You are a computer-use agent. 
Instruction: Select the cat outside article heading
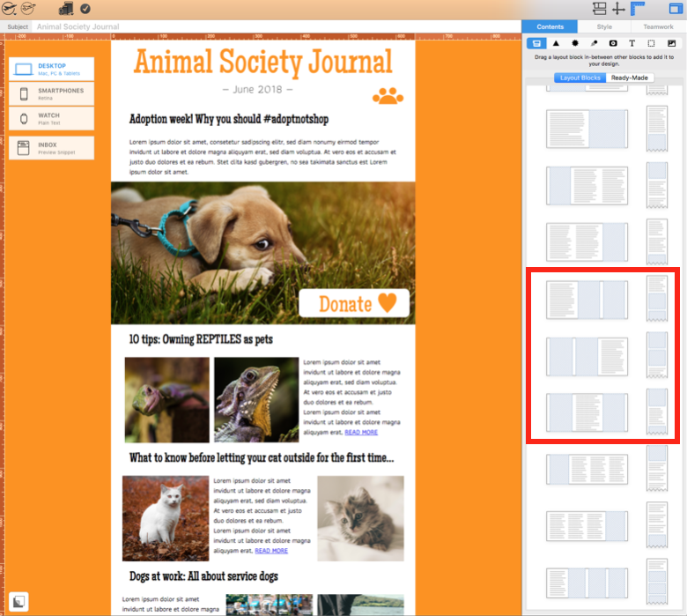pyautogui.click(x=262, y=457)
